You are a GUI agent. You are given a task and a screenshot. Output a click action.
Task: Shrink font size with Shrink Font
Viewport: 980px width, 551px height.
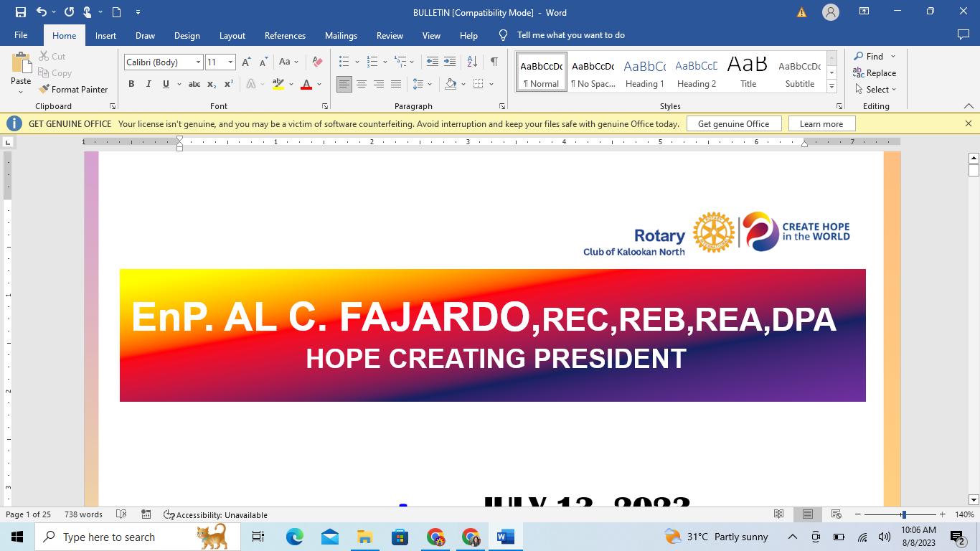point(263,62)
